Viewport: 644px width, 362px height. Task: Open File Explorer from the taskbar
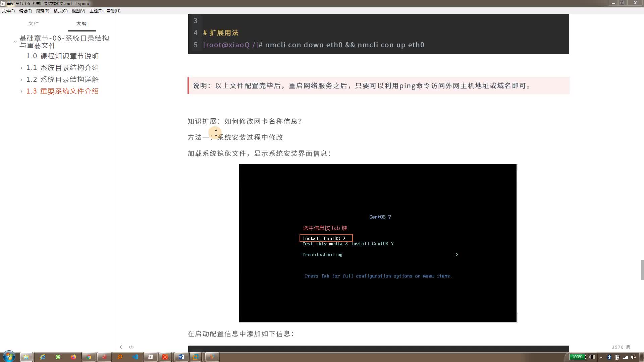point(26,357)
